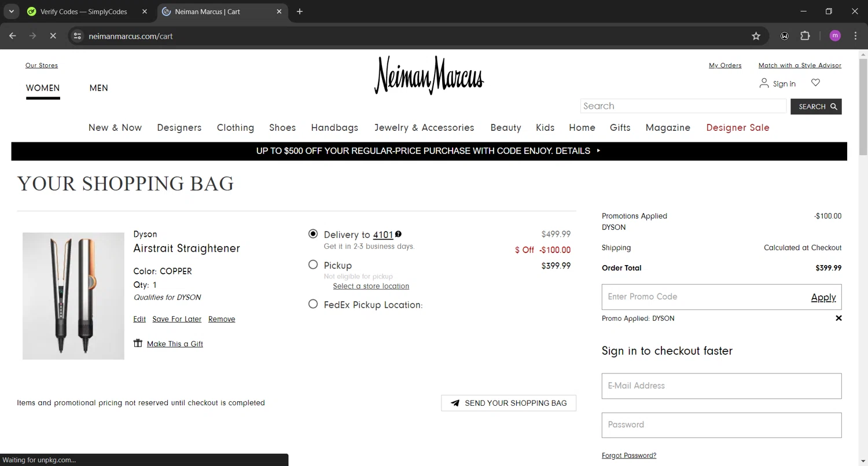Image resolution: width=868 pixels, height=466 pixels.
Task: Click Make This a Gift link
Action: pyautogui.click(x=175, y=344)
